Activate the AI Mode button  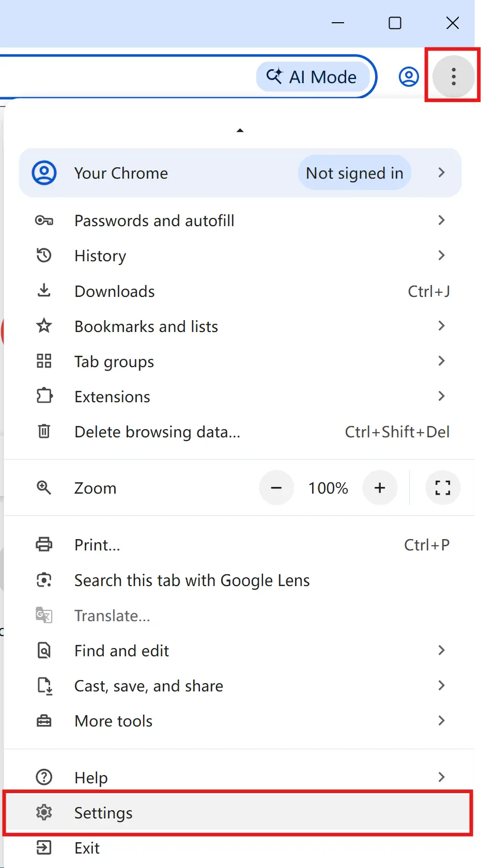(x=313, y=77)
